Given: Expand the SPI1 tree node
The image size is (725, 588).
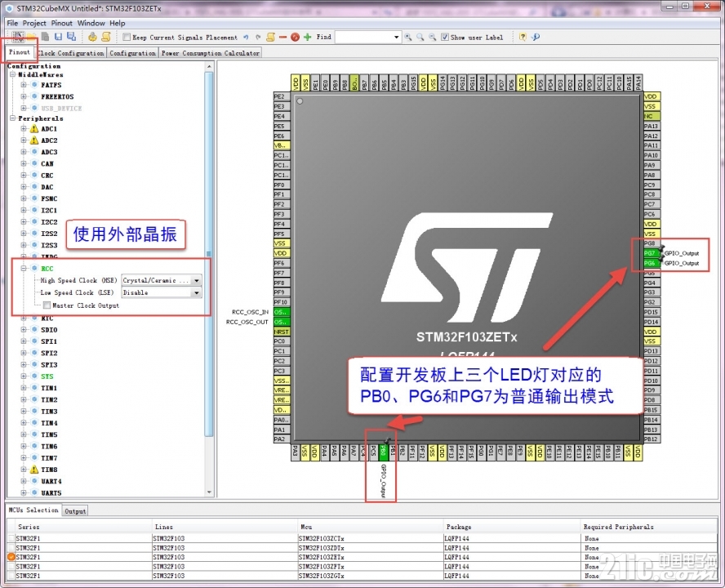Looking at the screenshot, I should [x=24, y=341].
